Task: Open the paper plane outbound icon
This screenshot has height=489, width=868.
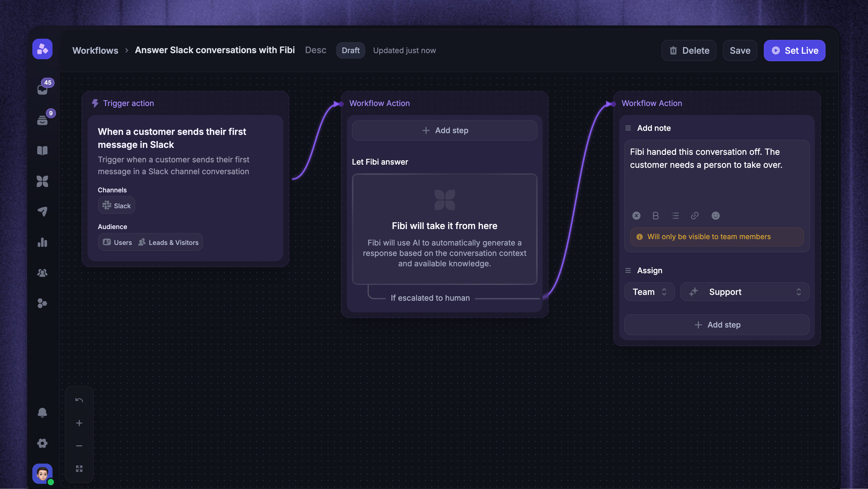Action: (42, 211)
